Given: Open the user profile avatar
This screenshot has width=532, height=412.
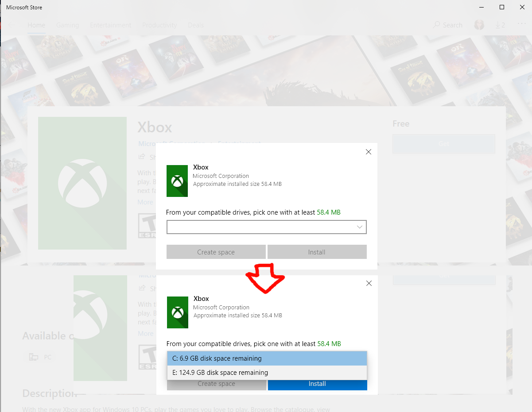Looking at the screenshot, I should [479, 25].
